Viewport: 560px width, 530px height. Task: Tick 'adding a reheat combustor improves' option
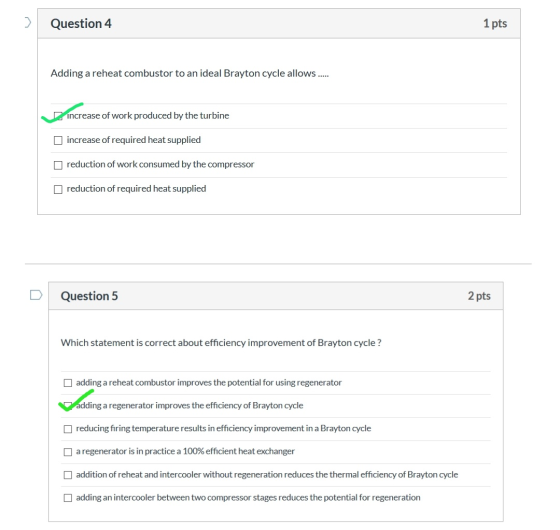coord(68,383)
